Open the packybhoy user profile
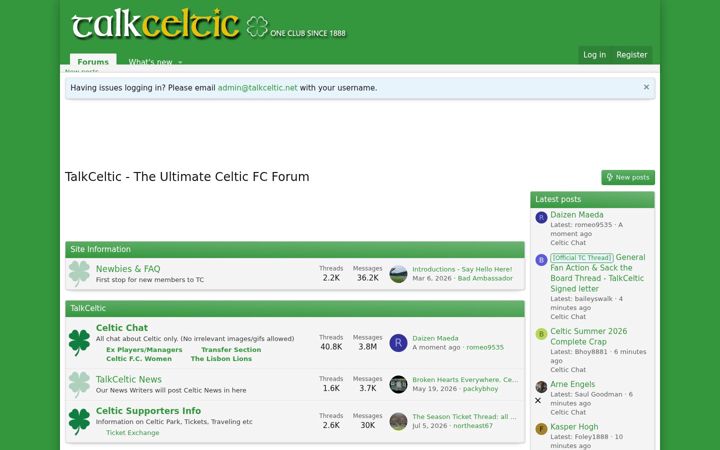Image resolution: width=720 pixels, height=450 pixels. [480, 388]
